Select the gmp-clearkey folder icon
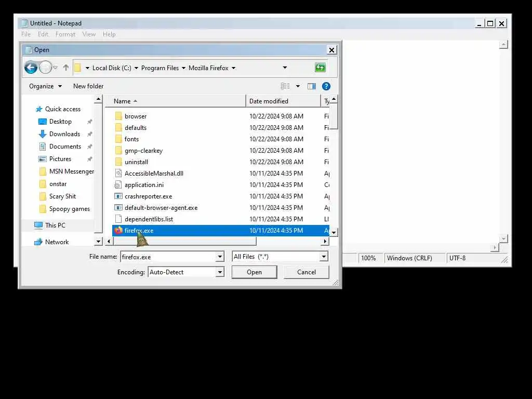532x399 pixels. point(118,150)
